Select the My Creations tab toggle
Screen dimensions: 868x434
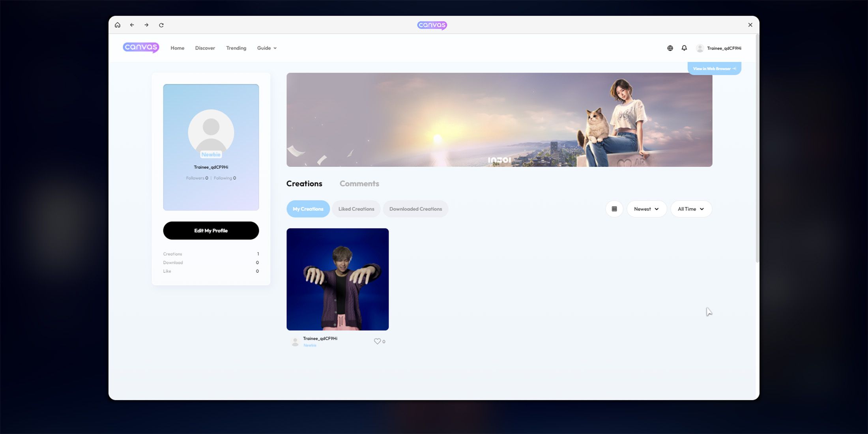(x=308, y=209)
